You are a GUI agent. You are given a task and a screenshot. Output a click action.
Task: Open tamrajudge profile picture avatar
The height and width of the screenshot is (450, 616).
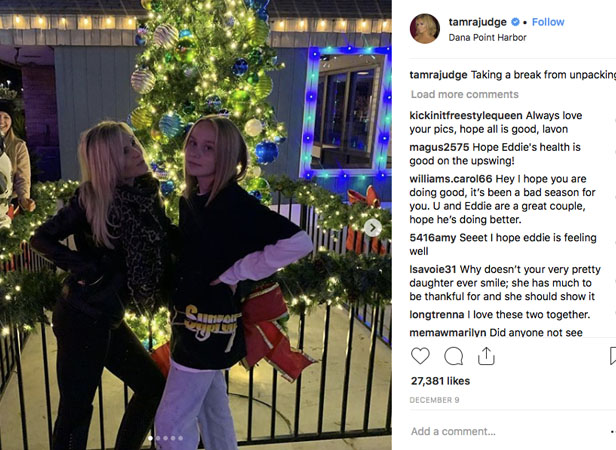[425, 28]
